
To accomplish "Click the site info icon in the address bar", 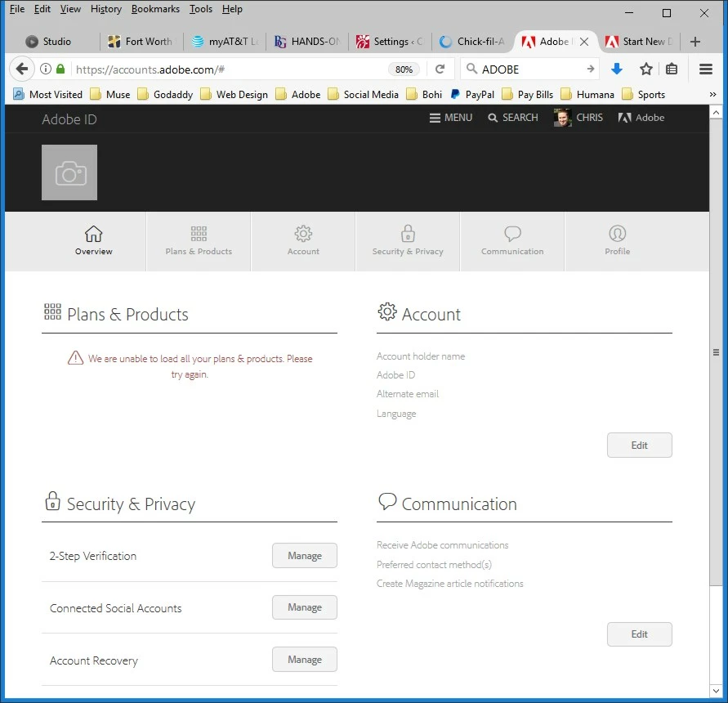I will pyautogui.click(x=46, y=69).
